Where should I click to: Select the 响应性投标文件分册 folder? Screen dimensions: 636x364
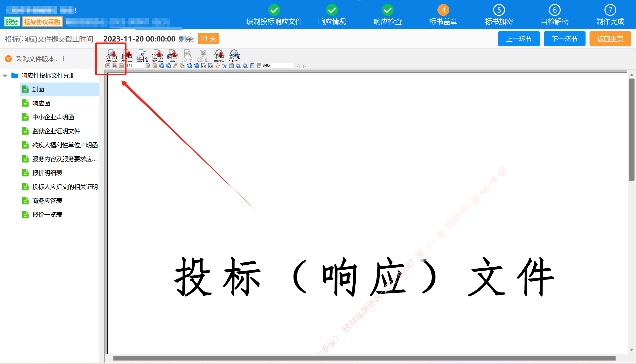pos(48,76)
